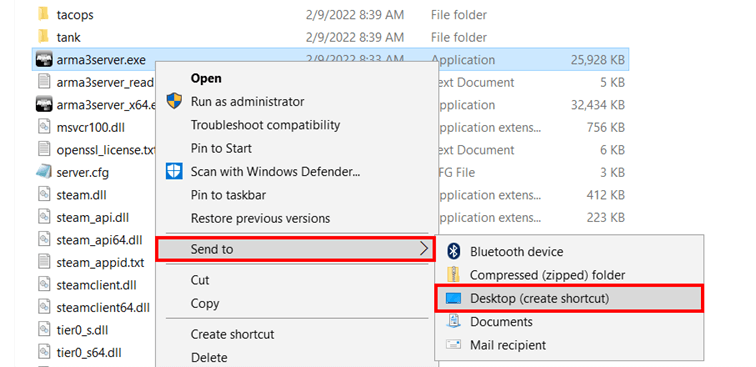Choose Create shortcut menu item
The width and height of the screenshot is (756, 367).
coord(232,334)
